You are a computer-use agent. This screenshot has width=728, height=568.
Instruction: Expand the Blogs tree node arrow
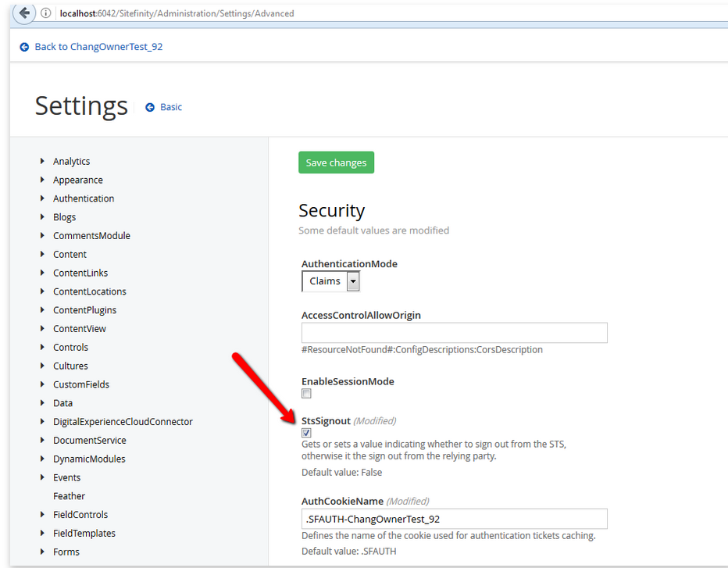coord(42,217)
